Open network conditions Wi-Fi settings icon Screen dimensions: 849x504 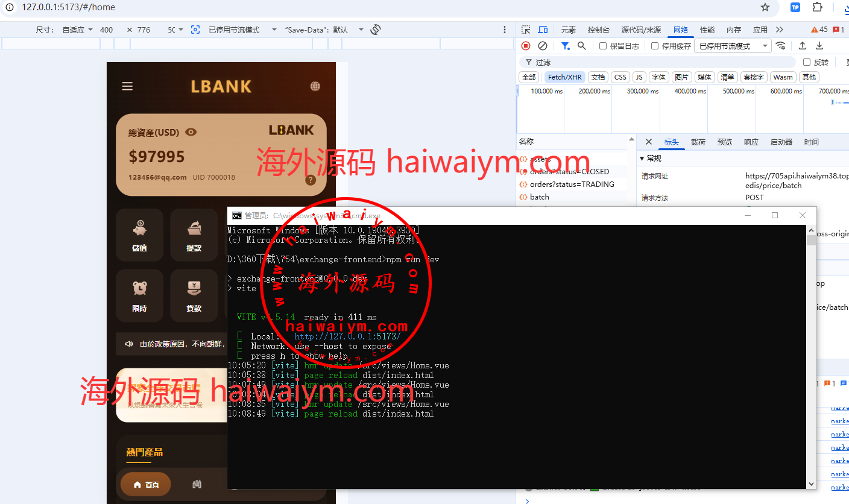tap(781, 46)
